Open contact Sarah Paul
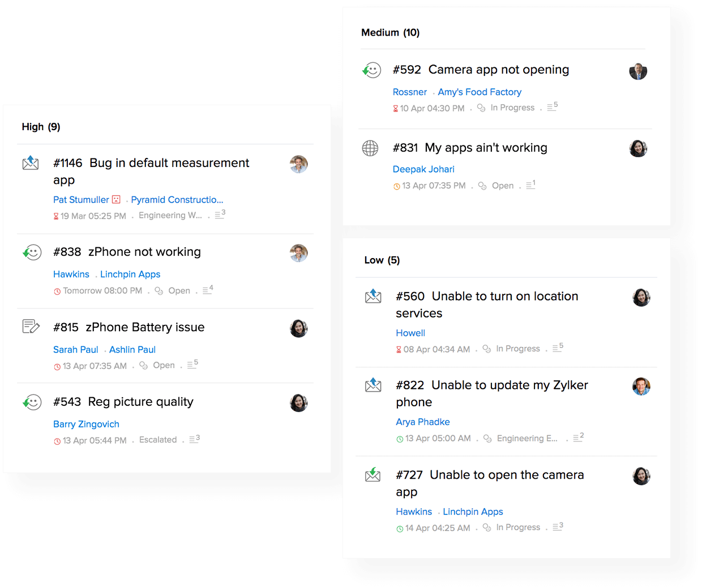This screenshot has width=702, height=588. tap(76, 350)
